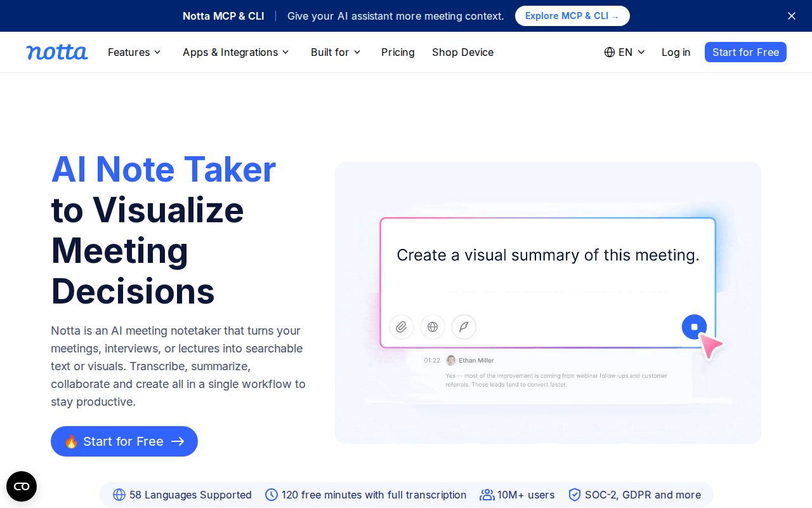Image resolution: width=812 pixels, height=508 pixels.
Task: Click the Ethan Miller speaker name
Action: [476, 360]
